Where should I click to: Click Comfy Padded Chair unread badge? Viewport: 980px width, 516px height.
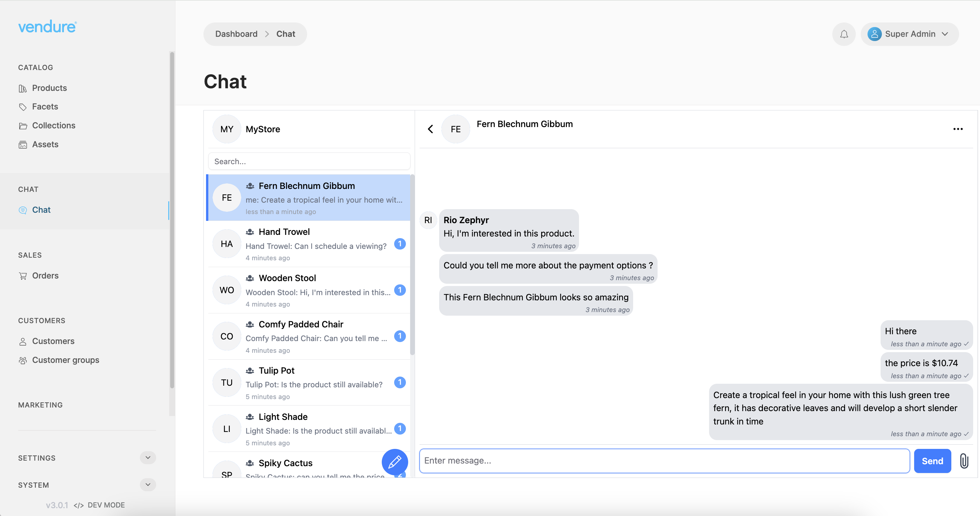pyautogui.click(x=400, y=336)
